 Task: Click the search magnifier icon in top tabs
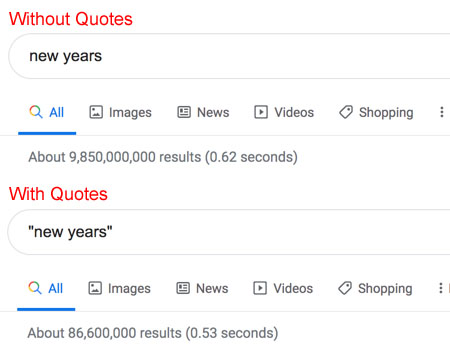pyautogui.click(x=36, y=112)
